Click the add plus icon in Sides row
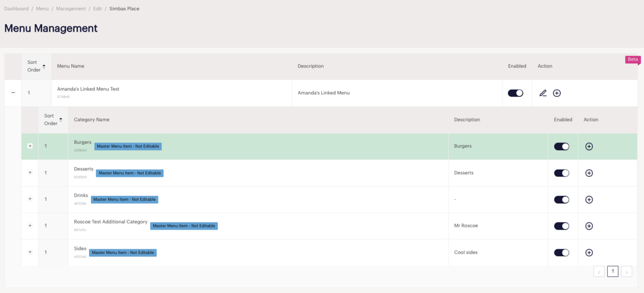The height and width of the screenshot is (293, 644). coord(589,252)
